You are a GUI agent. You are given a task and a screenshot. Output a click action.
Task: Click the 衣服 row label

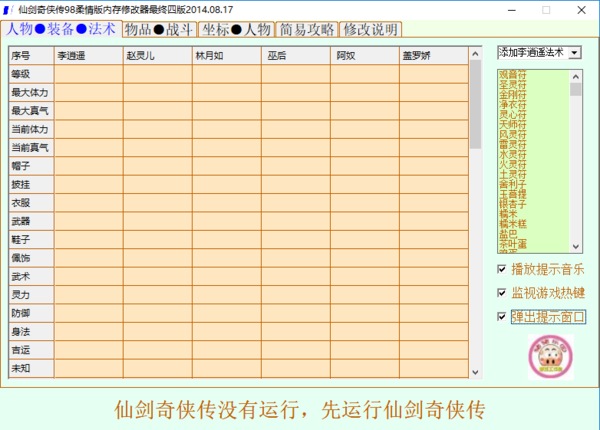pyautogui.click(x=31, y=203)
